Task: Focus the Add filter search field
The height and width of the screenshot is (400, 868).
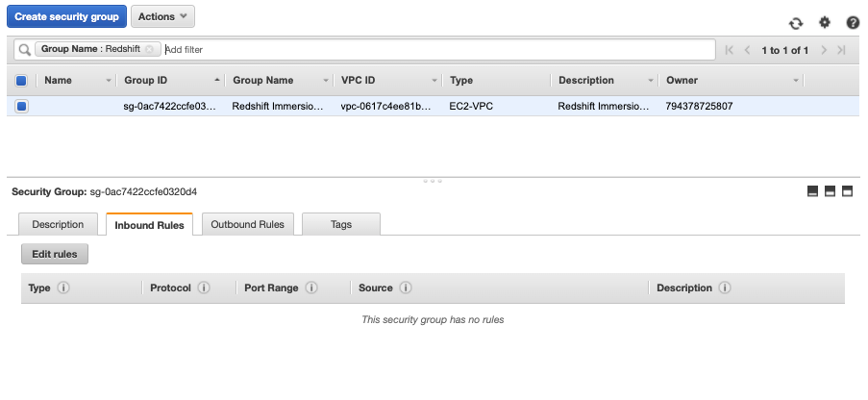Action: pyautogui.click(x=438, y=50)
